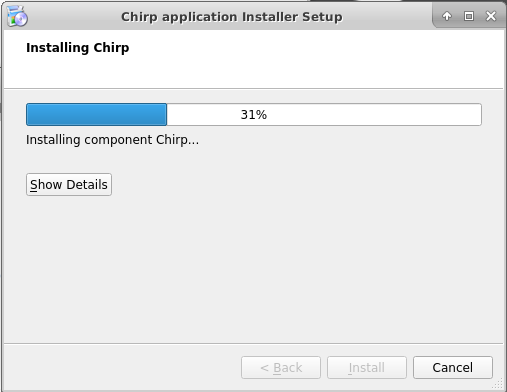Click the 31% progress label
The image size is (507, 392).
click(254, 115)
